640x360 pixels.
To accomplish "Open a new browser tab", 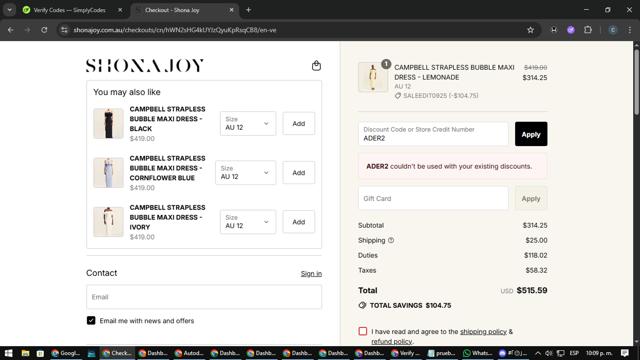I will [x=248, y=10].
